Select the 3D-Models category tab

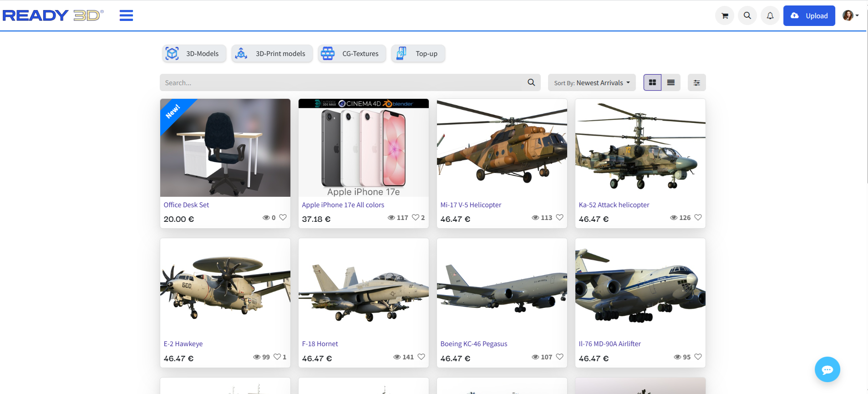(x=194, y=54)
